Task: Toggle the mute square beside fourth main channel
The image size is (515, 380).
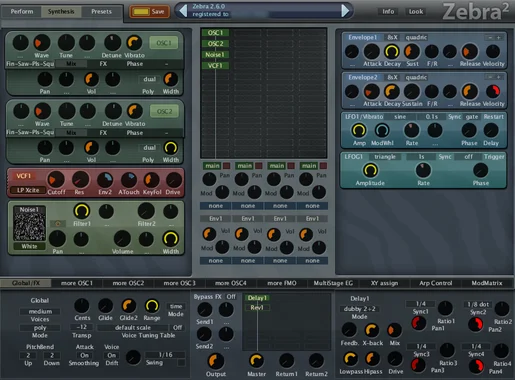Action: tap(323, 166)
